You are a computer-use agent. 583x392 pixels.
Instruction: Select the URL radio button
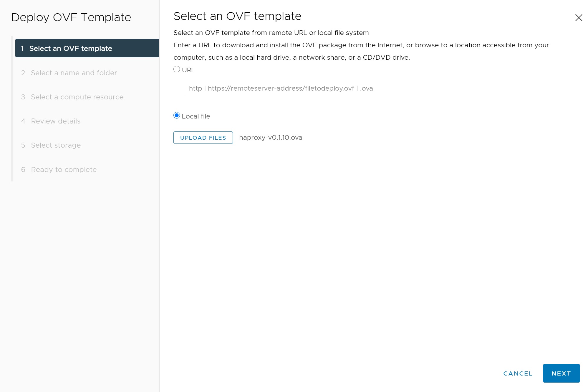177,69
